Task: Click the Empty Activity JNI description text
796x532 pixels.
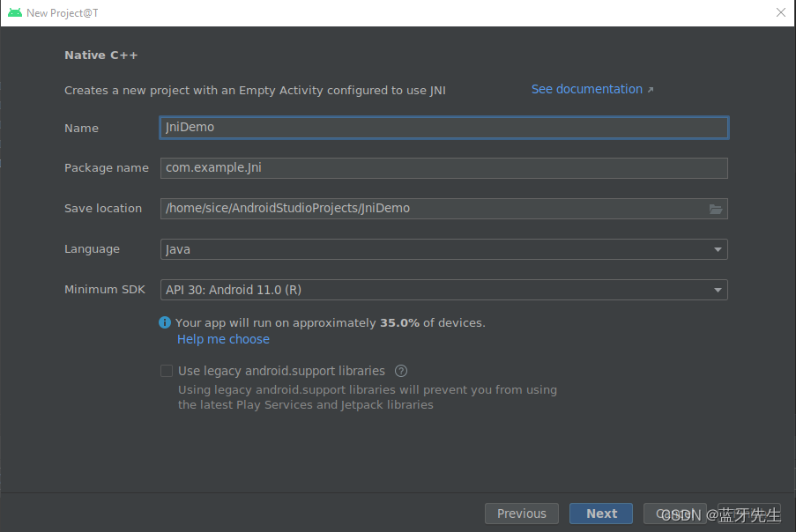Action: coord(255,90)
